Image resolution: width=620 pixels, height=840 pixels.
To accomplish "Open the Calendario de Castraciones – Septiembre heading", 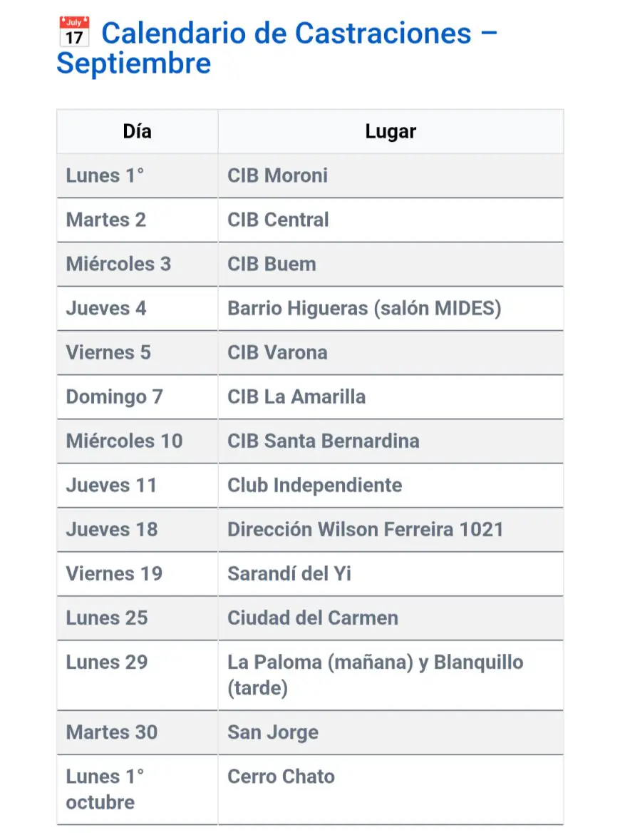I will [x=278, y=48].
